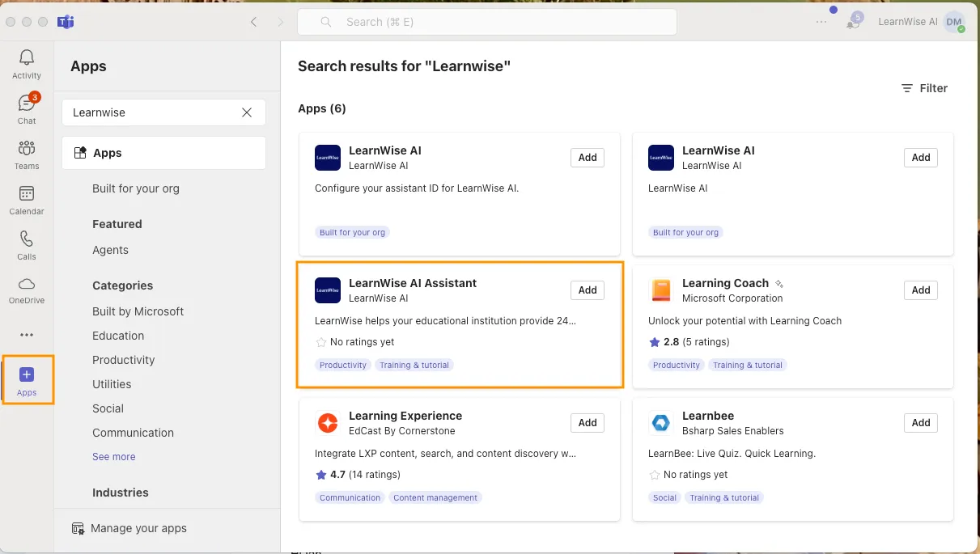Click the Learning Experience rating star
This screenshot has height=554, width=980.
pyautogui.click(x=321, y=475)
